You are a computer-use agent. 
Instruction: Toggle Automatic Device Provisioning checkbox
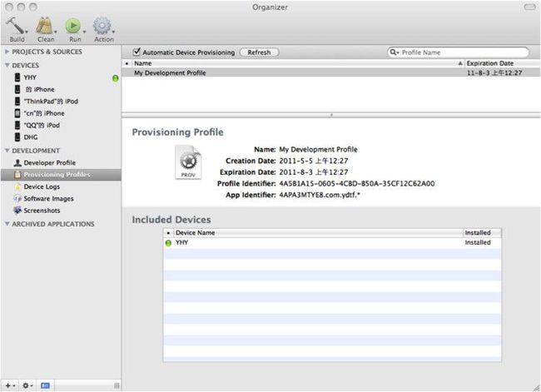pyautogui.click(x=136, y=52)
